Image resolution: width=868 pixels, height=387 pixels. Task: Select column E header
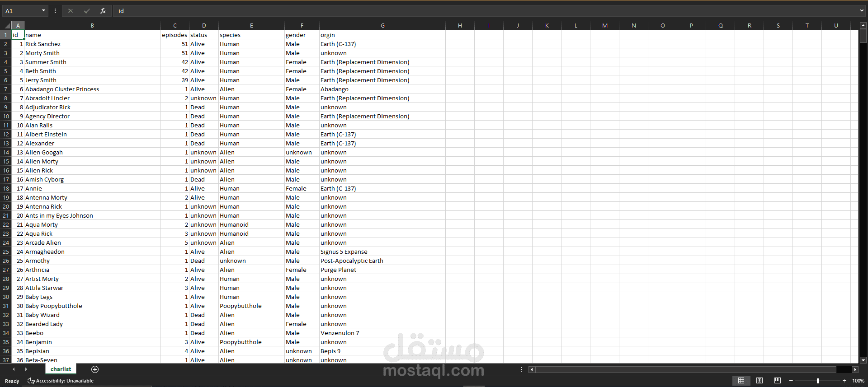(x=251, y=26)
